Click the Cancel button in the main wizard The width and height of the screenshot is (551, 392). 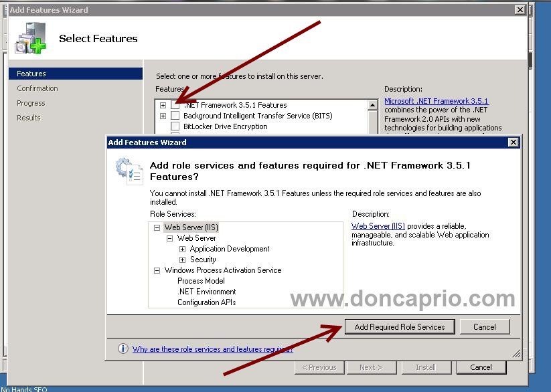tap(481, 367)
